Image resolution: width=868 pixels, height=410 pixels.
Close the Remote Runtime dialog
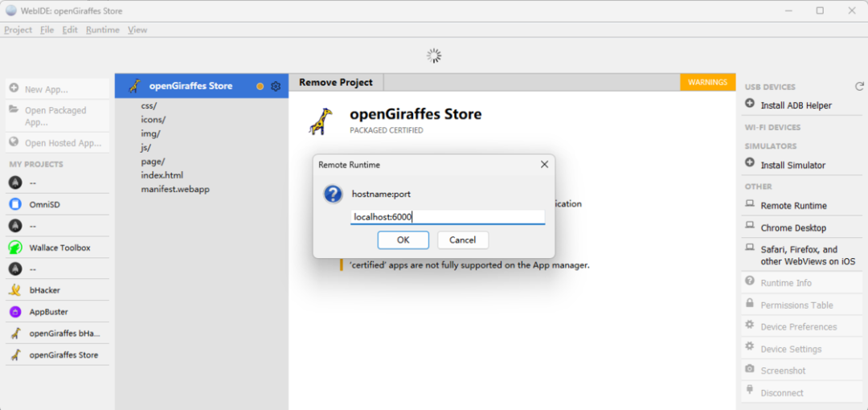coord(544,165)
